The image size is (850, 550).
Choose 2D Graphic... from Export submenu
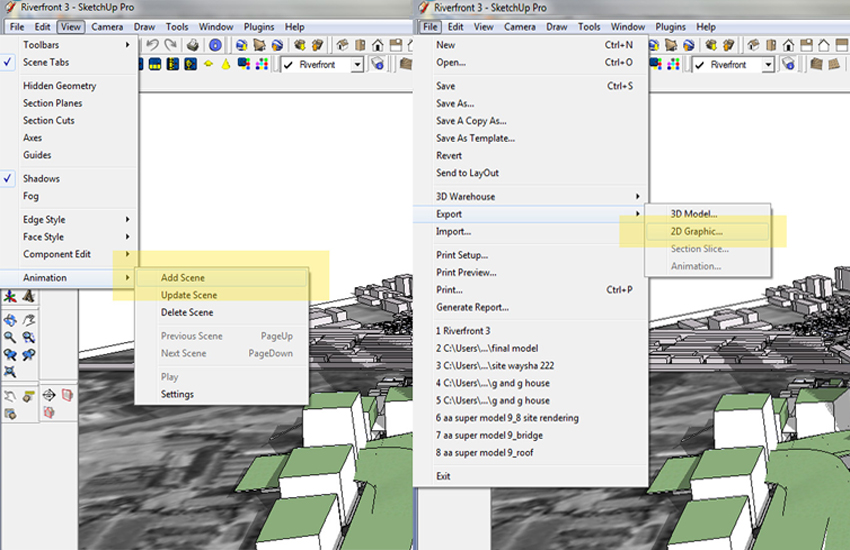[707, 231]
